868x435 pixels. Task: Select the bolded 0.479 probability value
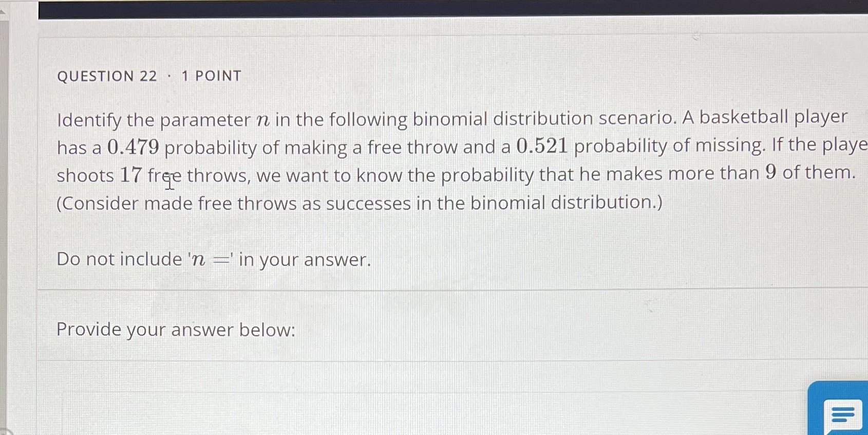coord(133,147)
